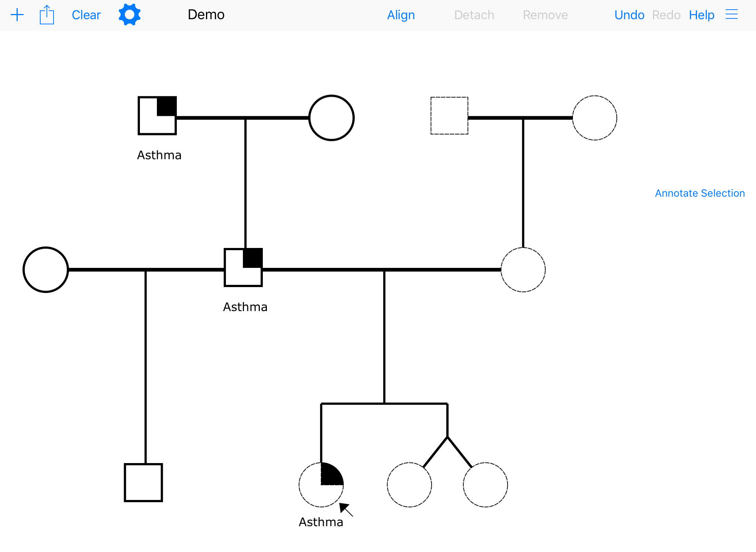
Task: Select the bottom-left unaffected male square
Action: (143, 483)
